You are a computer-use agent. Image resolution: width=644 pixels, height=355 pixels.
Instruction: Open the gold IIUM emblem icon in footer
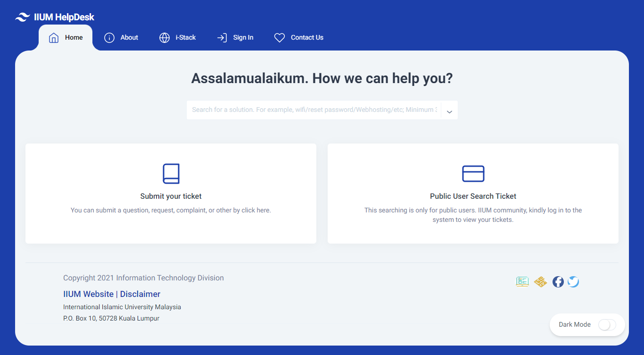click(540, 282)
